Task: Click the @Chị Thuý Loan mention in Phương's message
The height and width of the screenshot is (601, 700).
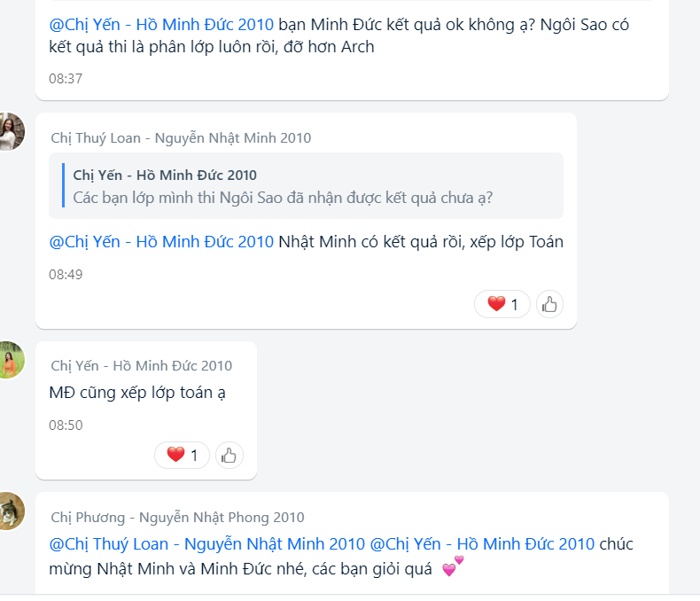Action: 207,543
